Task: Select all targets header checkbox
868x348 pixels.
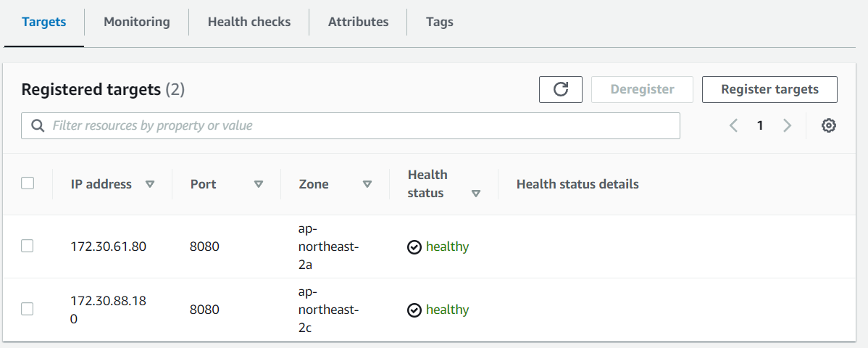Action: coord(28,183)
